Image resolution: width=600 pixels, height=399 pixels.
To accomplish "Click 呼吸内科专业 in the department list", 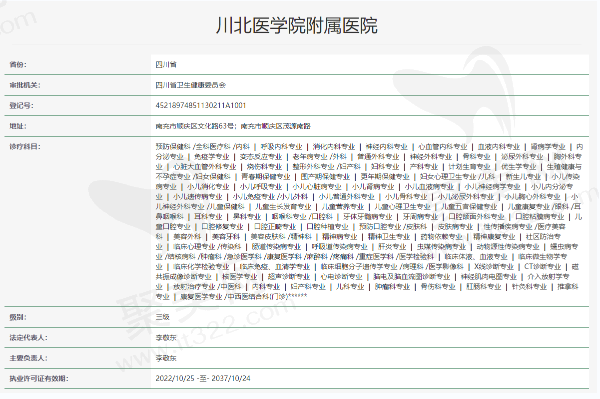I will [281, 147].
